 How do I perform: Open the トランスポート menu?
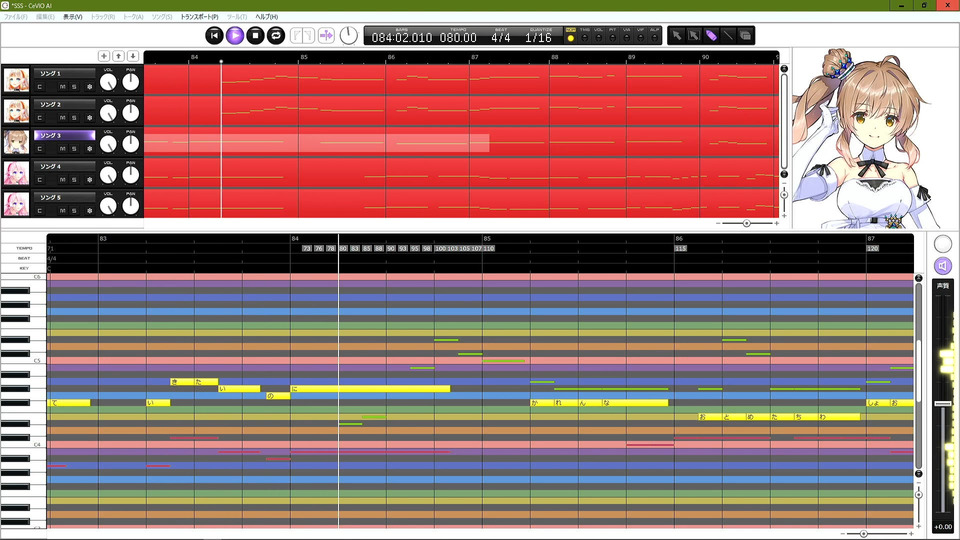click(199, 17)
